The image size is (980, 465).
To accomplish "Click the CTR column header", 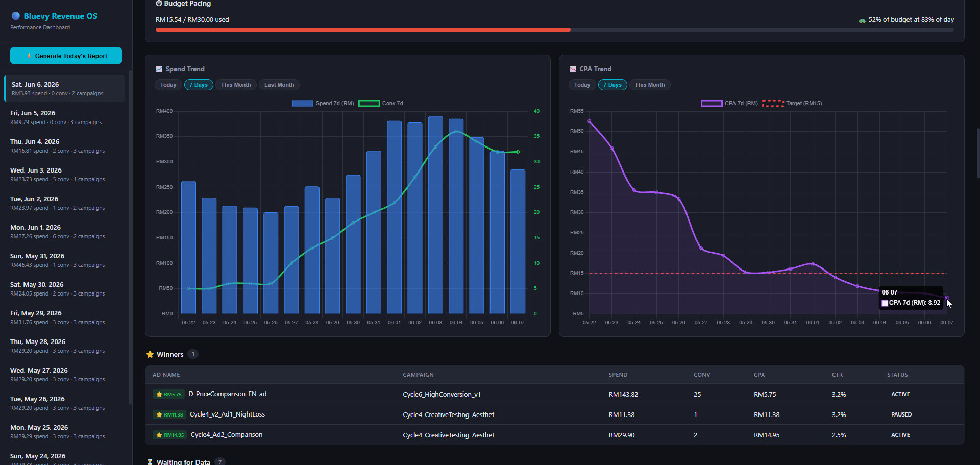I will coord(837,375).
